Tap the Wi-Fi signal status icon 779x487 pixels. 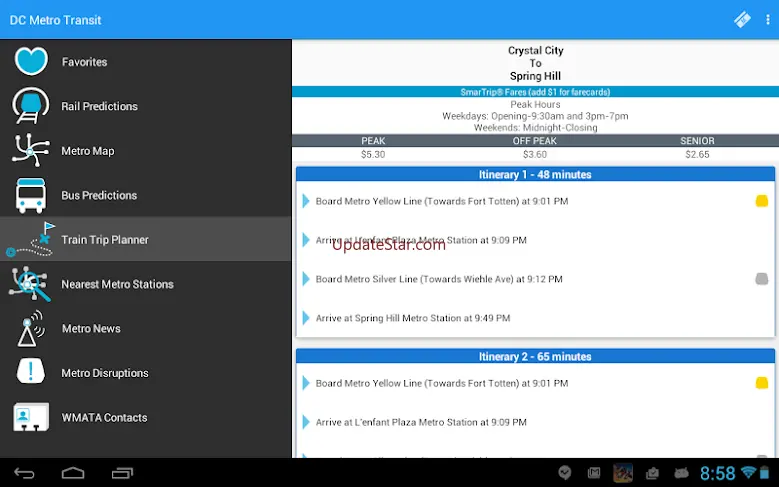pos(748,472)
